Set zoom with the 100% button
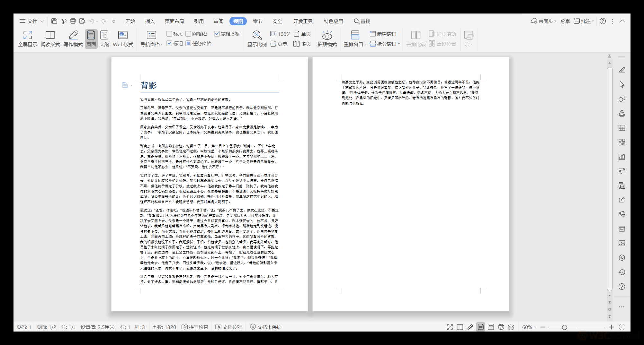Viewport: 644px width, 345px height. pyautogui.click(x=280, y=34)
